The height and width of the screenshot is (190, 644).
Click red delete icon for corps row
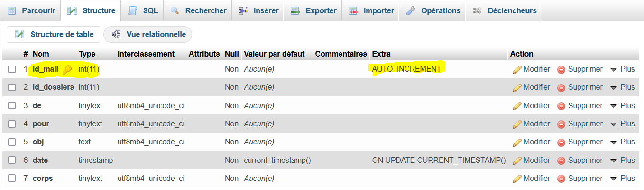tap(561, 179)
